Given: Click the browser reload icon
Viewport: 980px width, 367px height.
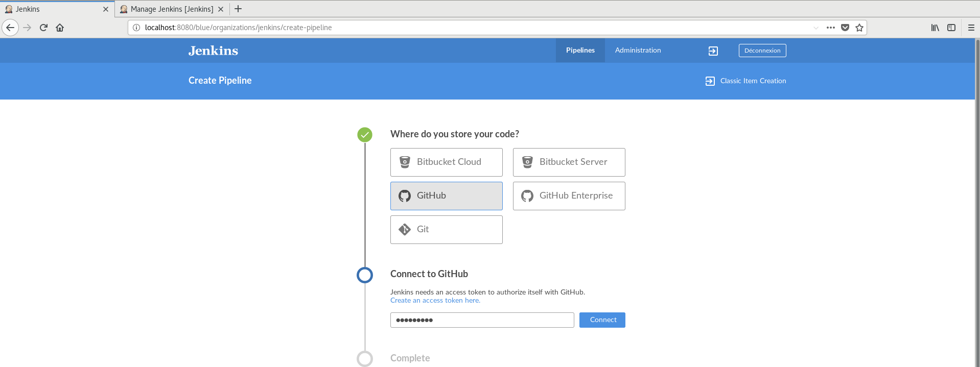Looking at the screenshot, I should coord(43,28).
